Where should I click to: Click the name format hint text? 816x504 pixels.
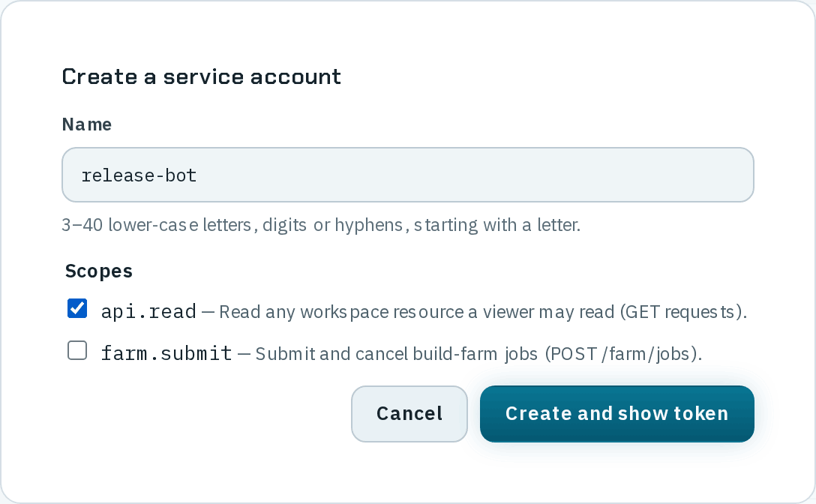[x=321, y=225]
